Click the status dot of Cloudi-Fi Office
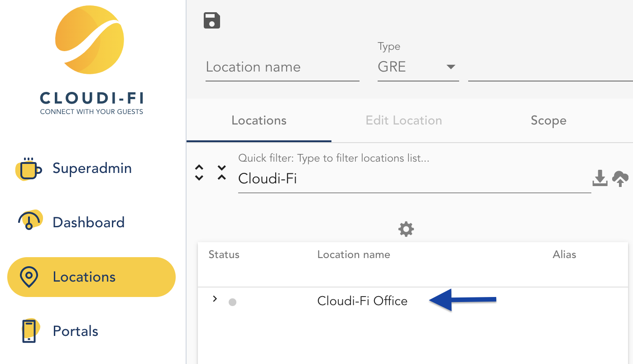 tap(232, 302)
